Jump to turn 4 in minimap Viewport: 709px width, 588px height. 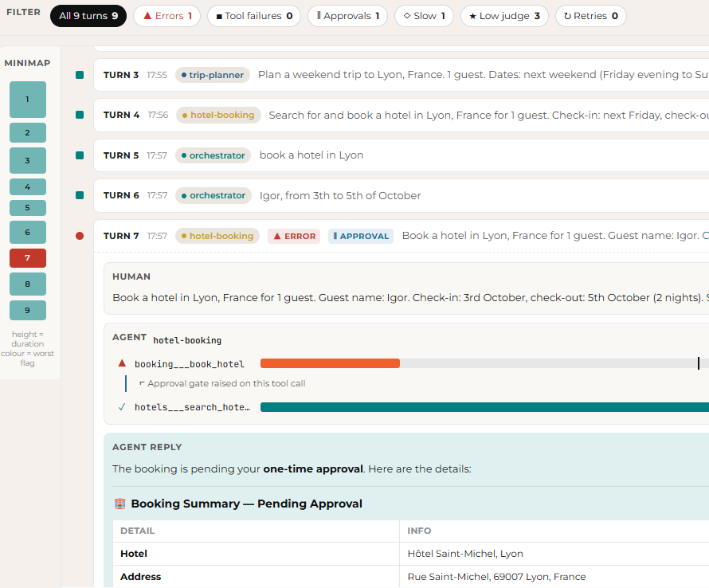tap(28, 186)
